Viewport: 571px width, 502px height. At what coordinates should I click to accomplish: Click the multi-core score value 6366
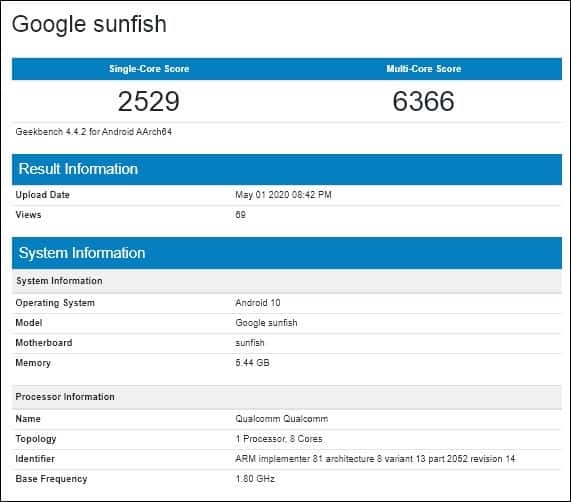[424, 101]
